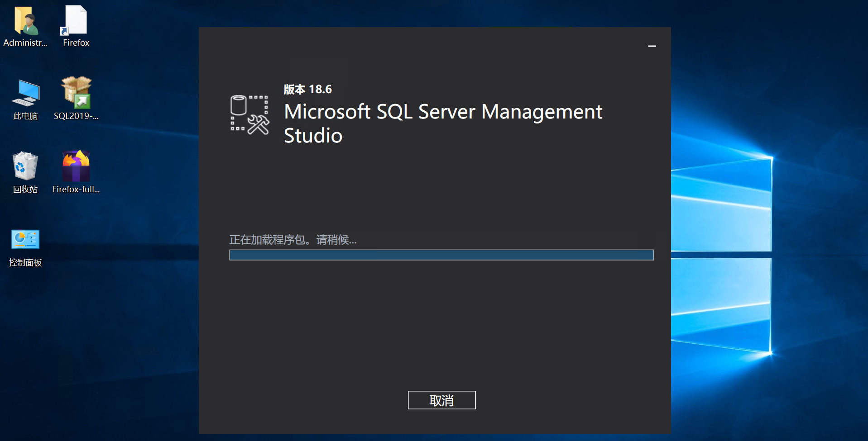Screen dimensions: 868x441
Task: Select the 控制面板 text label
Action: (x=25, y=263)
